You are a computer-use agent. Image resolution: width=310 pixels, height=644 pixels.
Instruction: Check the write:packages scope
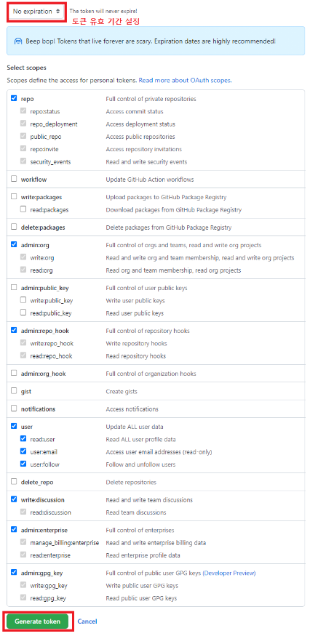(14, 197)
